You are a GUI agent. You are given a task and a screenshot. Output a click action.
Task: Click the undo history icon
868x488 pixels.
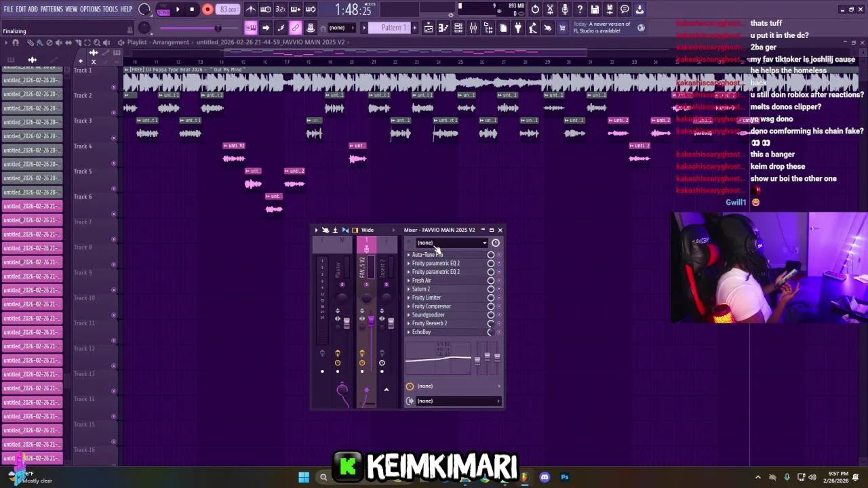point(535,9)
